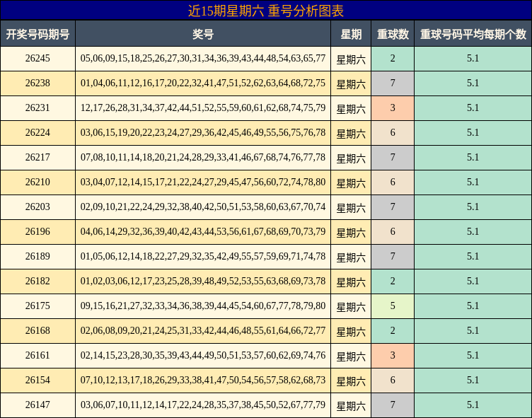Screen dimensions: 532x418
Task: Click the 星期 column header
Action: pyautogui.click(x=351, y=34)
